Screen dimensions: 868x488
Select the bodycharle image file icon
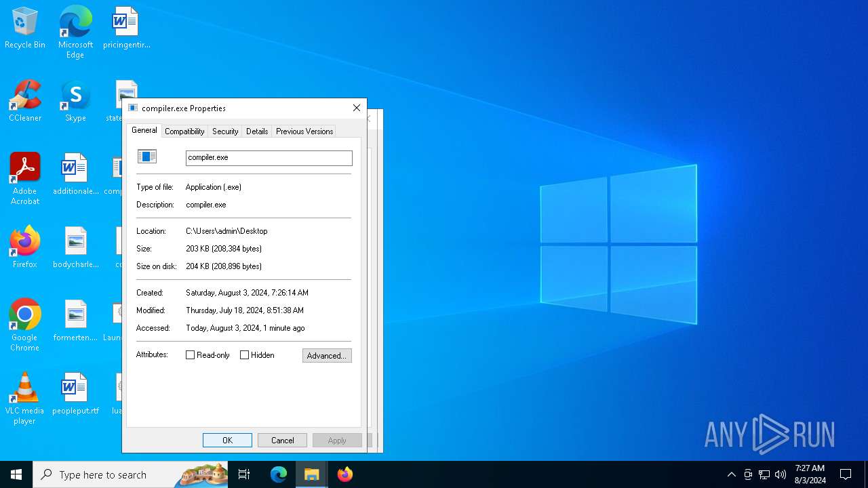click(x=75, y=248)
